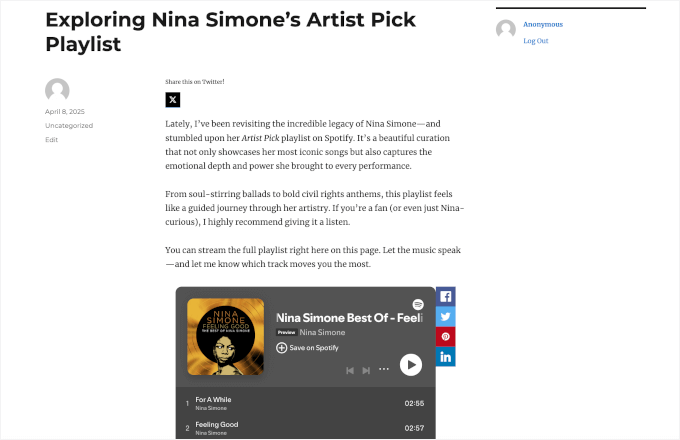Image resolution: width=680 pixels, height=440 pixels.
Task: Click the X (Twitter) share icon
Action: [173, 99]
